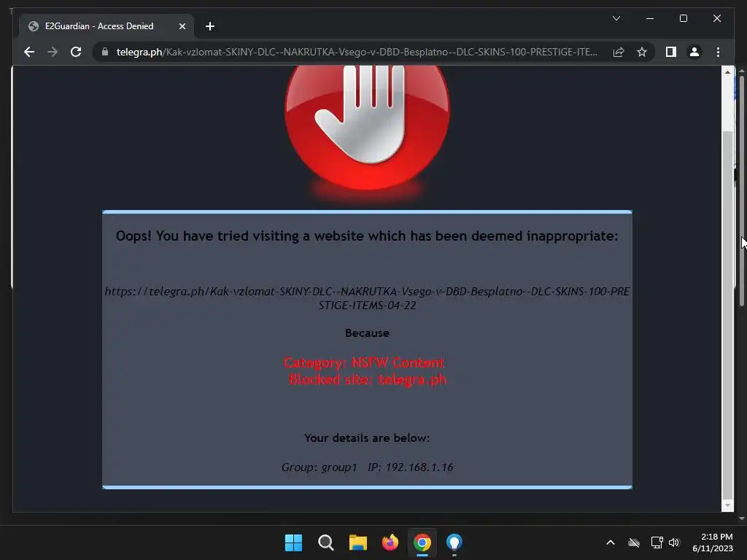This screenshot has width=747, height=560.
Task: Open the lightbulb app on taskbar
Action: coord(454,542)
